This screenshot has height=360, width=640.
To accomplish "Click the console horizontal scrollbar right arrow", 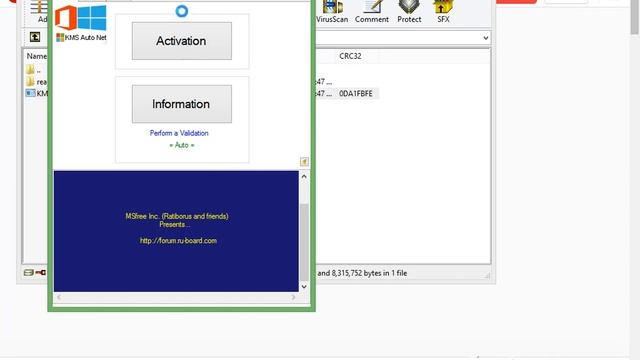I will [293, 297].
